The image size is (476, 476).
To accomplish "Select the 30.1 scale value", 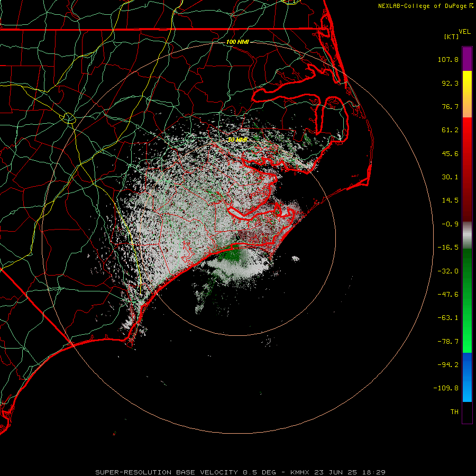I will (x=450, y=177).
